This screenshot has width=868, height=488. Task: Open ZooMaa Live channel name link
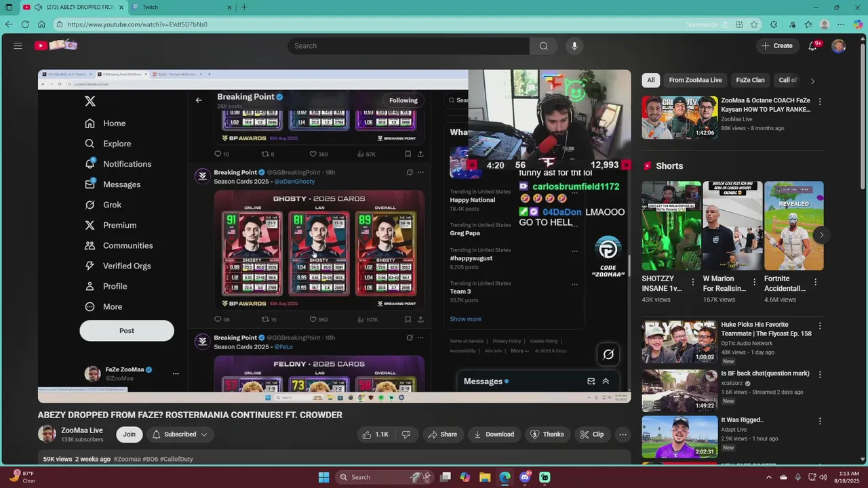coord(82,430)
